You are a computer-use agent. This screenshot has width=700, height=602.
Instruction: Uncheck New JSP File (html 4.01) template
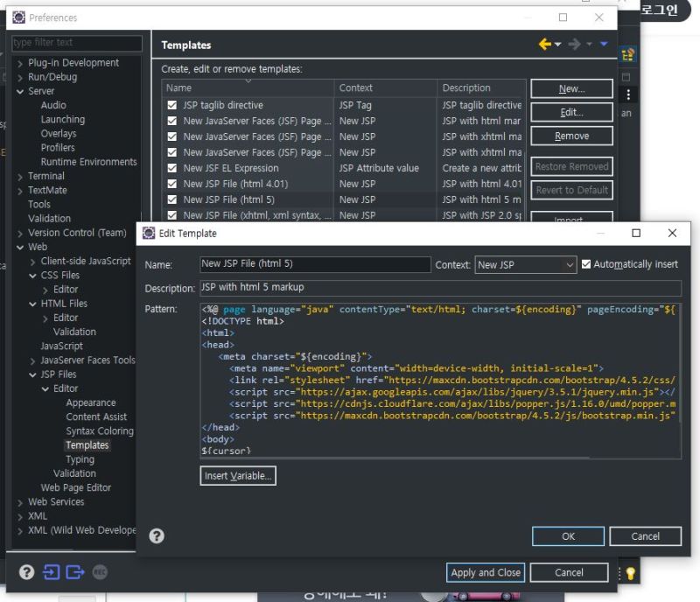tap(171, 184)
